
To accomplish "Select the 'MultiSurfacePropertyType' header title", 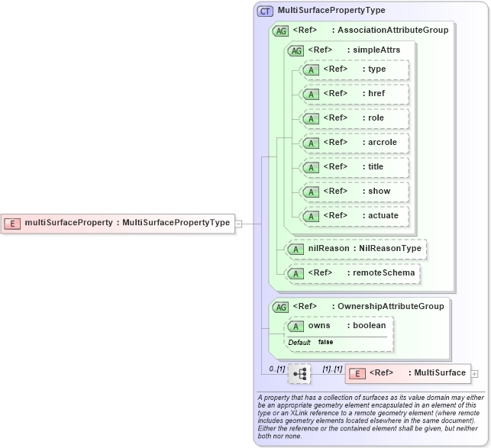I will [331, 10].
